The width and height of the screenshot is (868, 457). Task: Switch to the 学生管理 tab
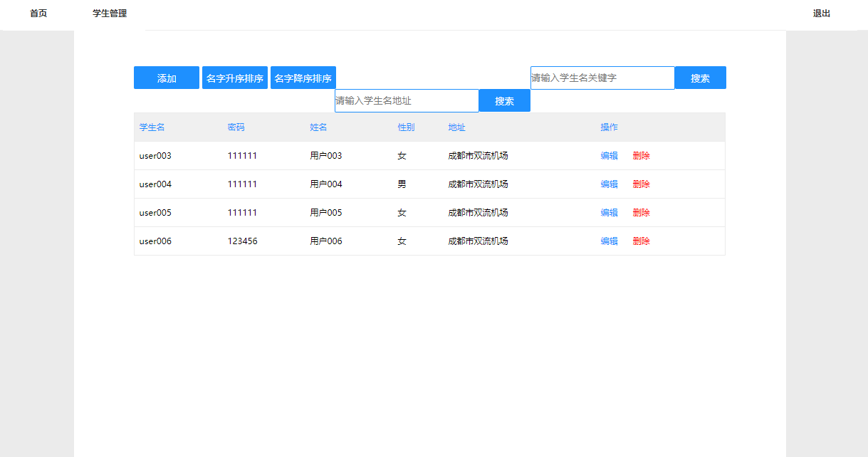(108, 13)
